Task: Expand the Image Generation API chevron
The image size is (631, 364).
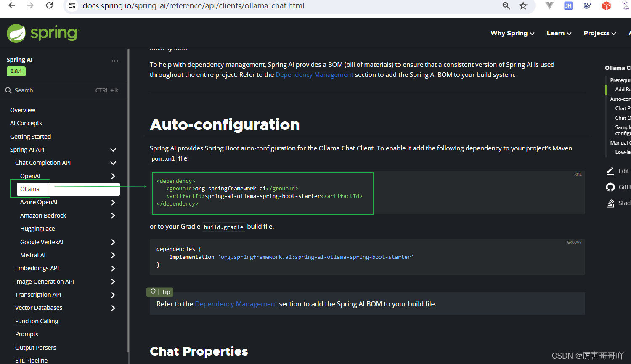Action: (113, 282)
